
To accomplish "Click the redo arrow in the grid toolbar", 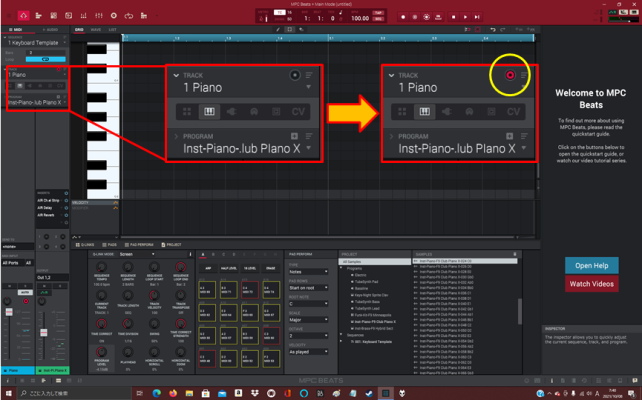I will tap(502, 29).
